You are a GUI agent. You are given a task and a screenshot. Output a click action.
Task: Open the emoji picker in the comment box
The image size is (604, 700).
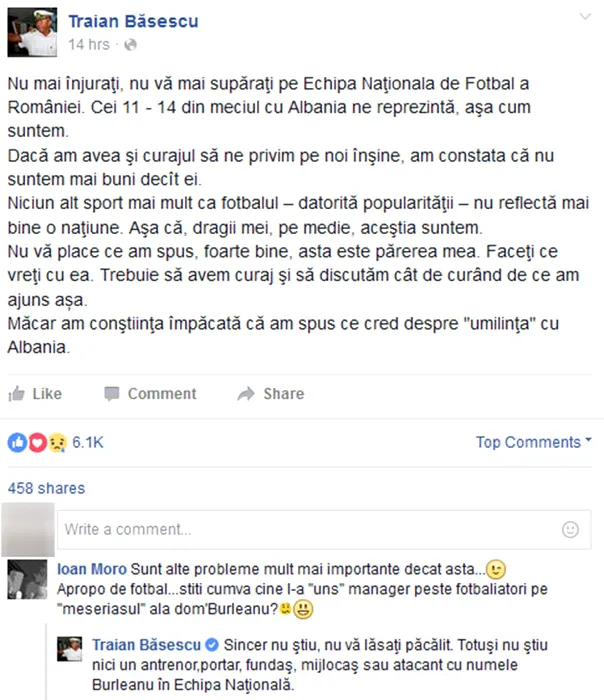(x=570, y=529)
